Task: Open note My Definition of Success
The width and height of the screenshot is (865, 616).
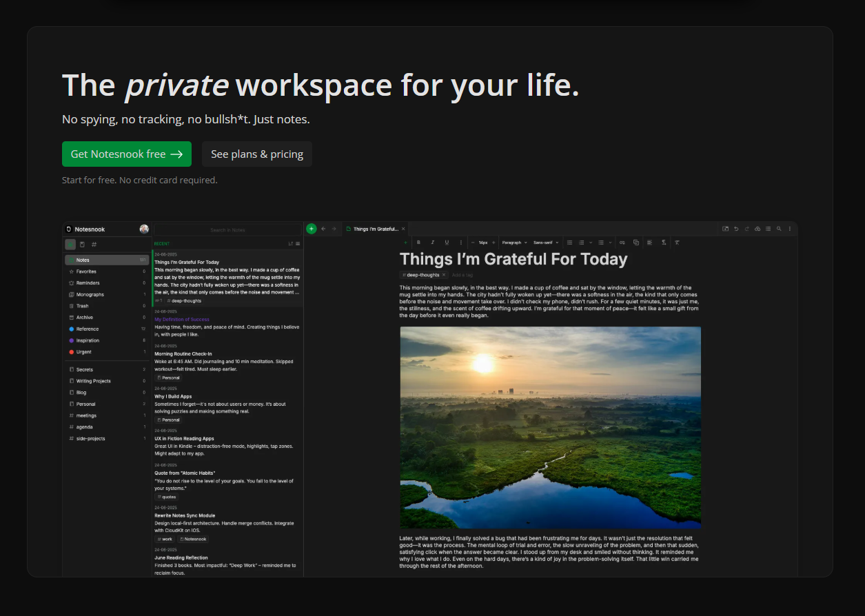Action: click(x=227, y=323)
